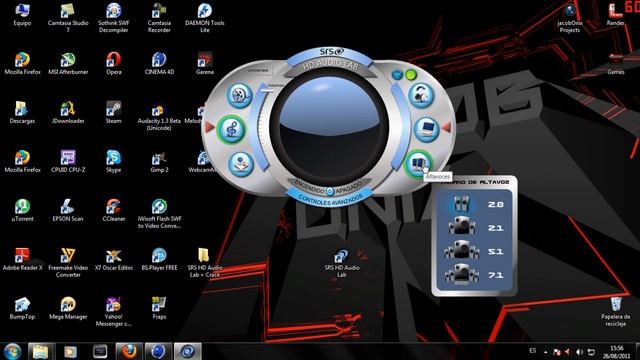Image resolution: width=640 pixels, height=360 pixels.
Task: Select the Music treble-clef mode in SRS
Action: (231, 130)
